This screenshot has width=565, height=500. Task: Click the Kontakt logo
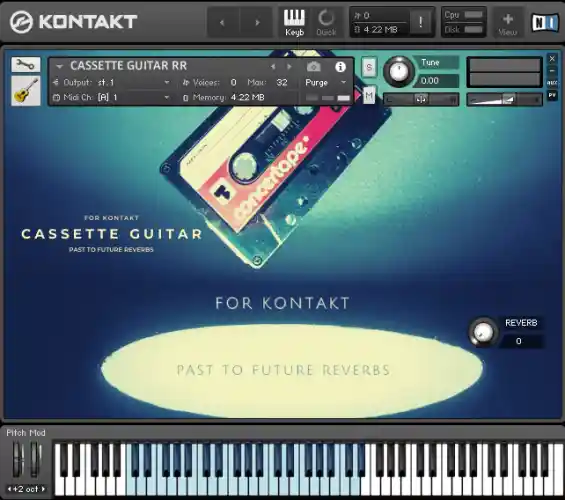coord(74,22)
